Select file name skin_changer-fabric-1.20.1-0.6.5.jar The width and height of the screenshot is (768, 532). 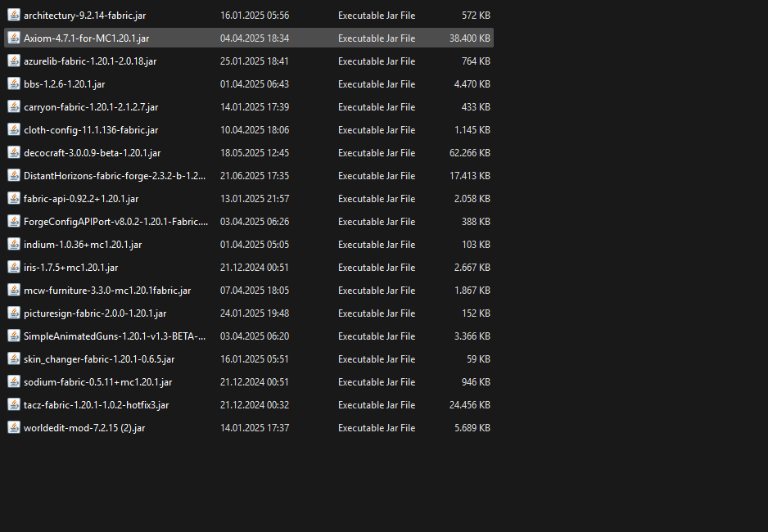(99, 359)
